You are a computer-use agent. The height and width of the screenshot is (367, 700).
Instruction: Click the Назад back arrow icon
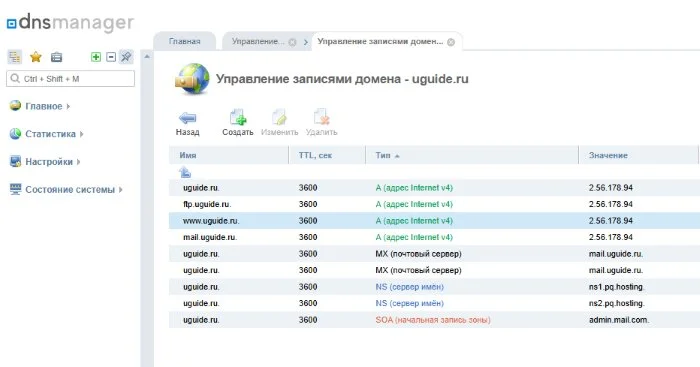[x=188, y=118]
